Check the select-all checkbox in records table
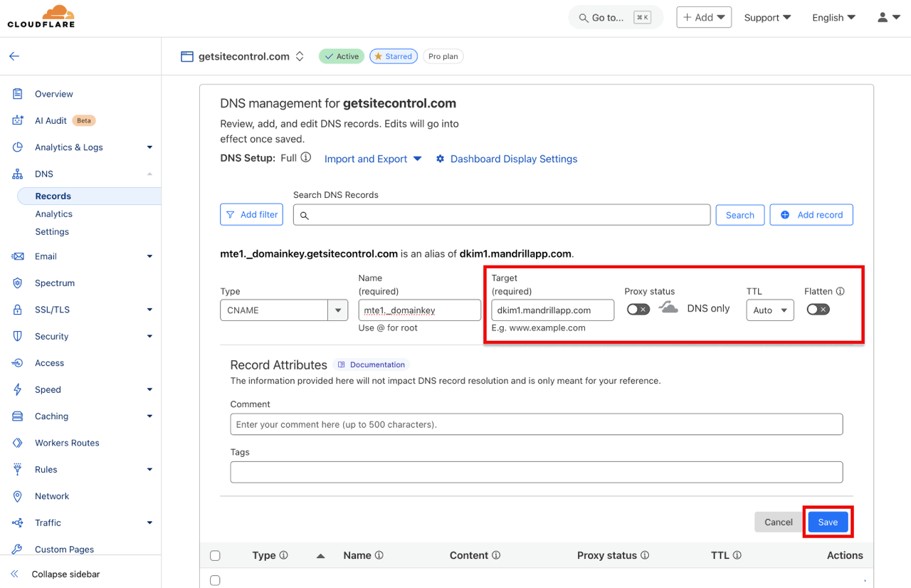 [216, 555]
